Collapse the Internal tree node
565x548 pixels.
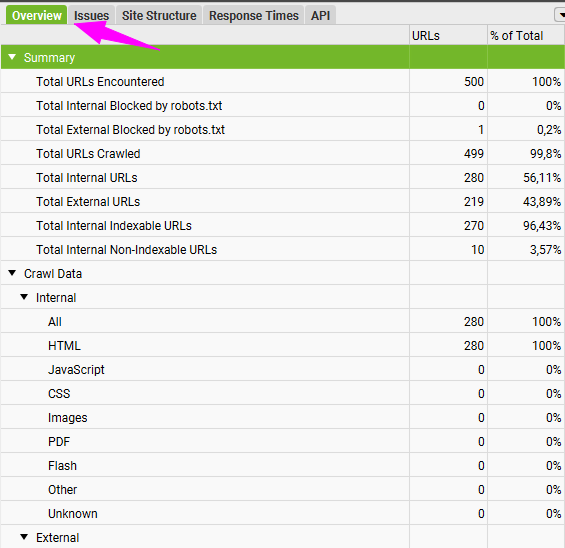24,297
